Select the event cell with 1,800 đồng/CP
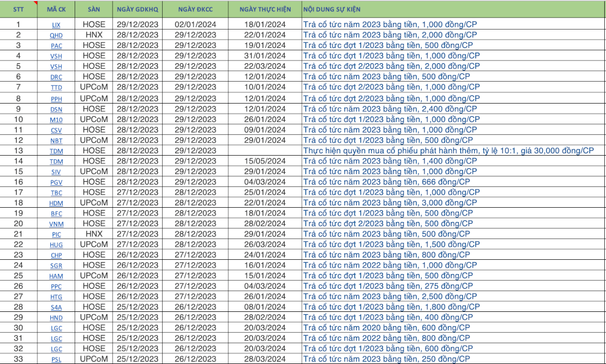The width and height of the screenshot is (606, 364). (x=454, y=307)
